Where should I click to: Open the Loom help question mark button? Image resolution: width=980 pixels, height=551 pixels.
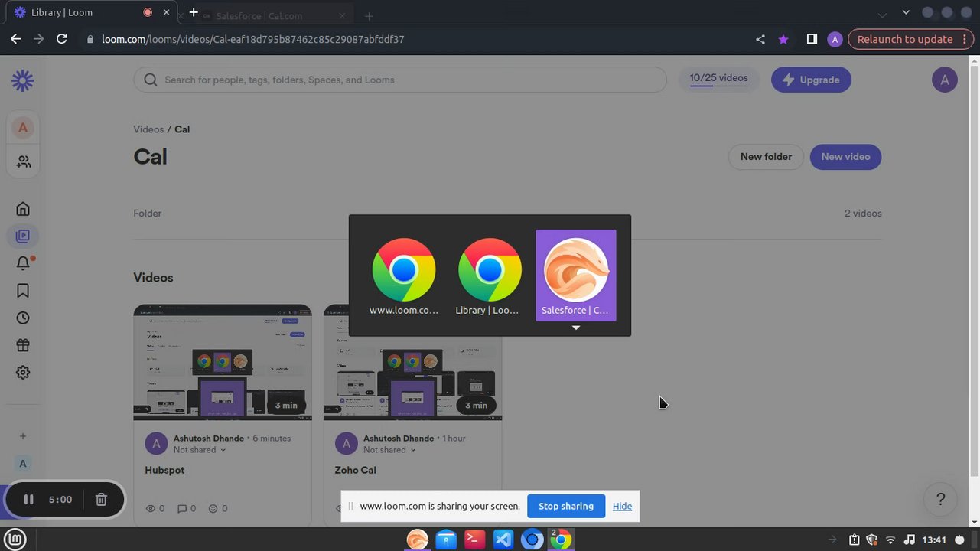click(941, 500)
